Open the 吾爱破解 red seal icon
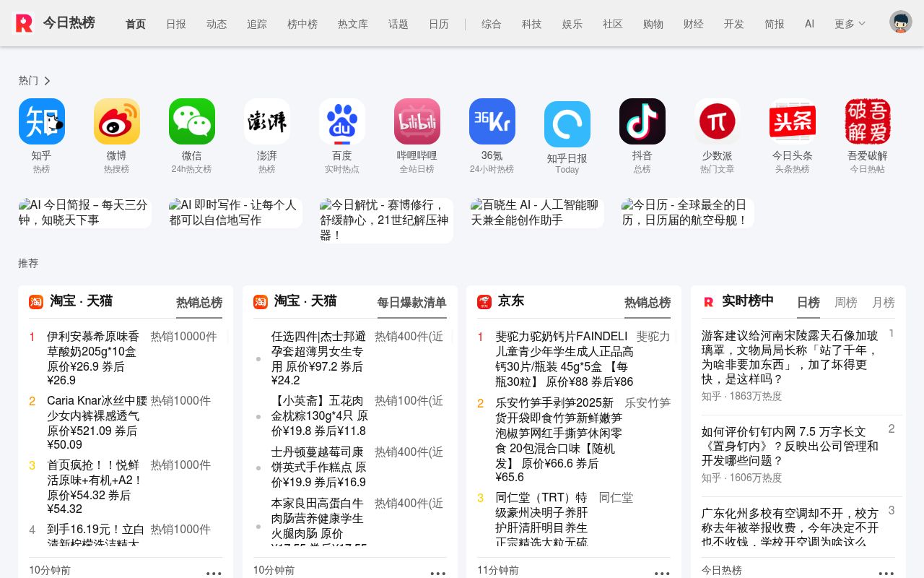This screenshot has height=578, width=924. (x=868, y=121)
